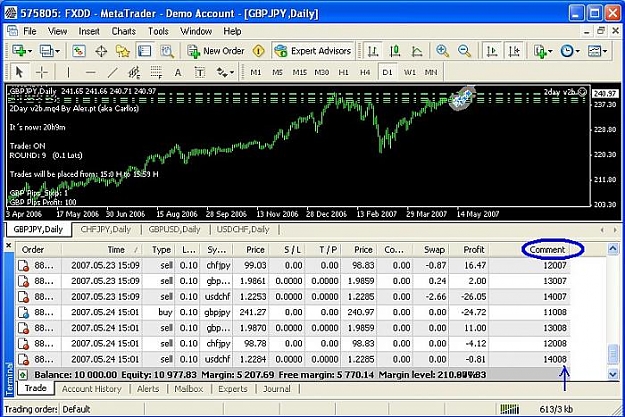This screenshot has height=417, width=625.
Task: Open the Insert menu
Action: 88,31
